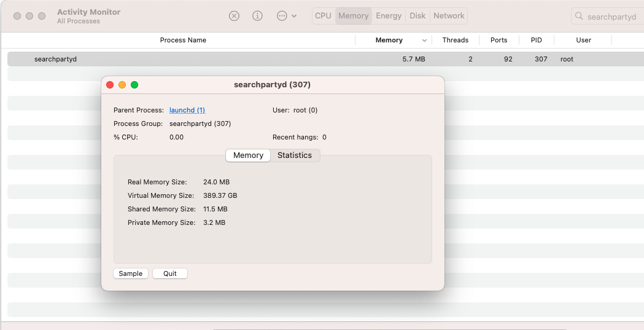Click the search magnifier icon
The width and height of the screenshot is (644, 330).
click(x=579, y=16)
